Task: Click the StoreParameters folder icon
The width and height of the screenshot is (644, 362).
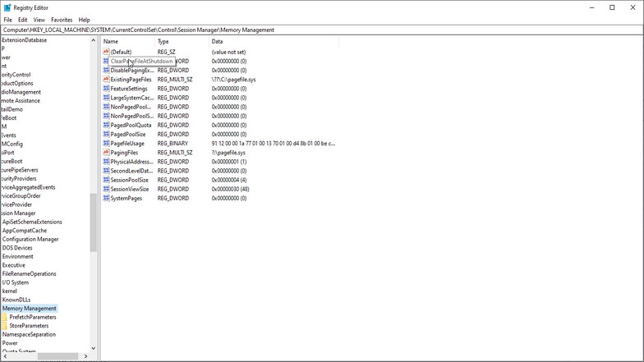Action: pos(4,326)
